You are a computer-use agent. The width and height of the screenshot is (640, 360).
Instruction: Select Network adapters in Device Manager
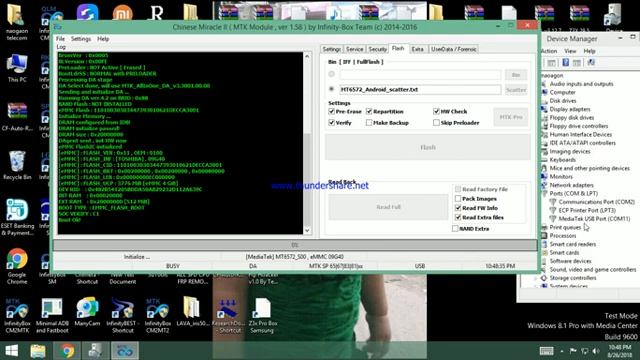tap(571, 185)
